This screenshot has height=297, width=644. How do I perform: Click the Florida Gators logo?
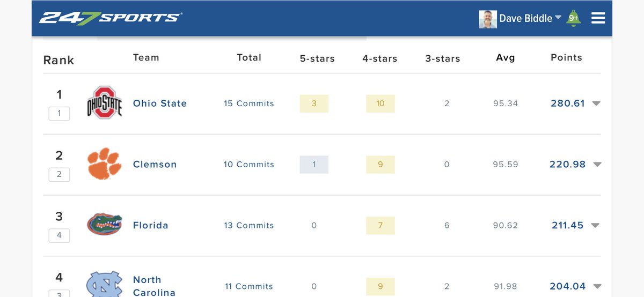[x=105, y=225]
